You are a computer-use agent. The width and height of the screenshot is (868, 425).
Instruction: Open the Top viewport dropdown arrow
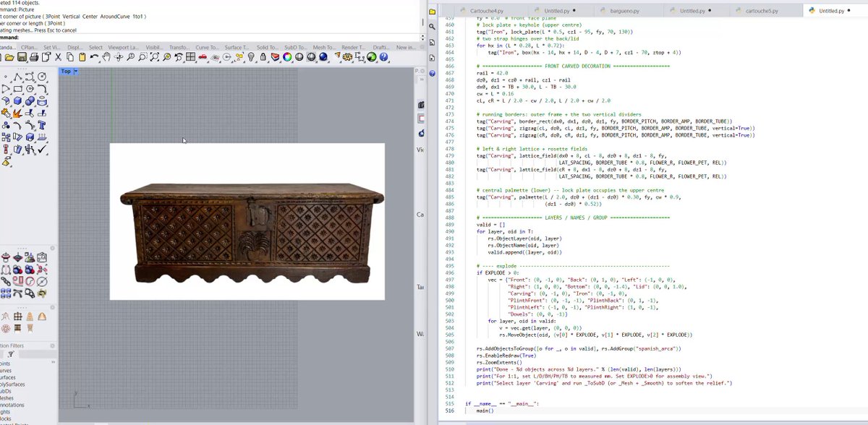coord(75,72)
